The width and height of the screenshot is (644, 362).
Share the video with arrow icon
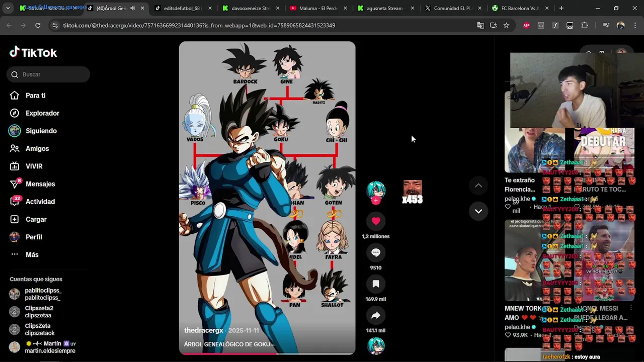(x=376, y=315)
